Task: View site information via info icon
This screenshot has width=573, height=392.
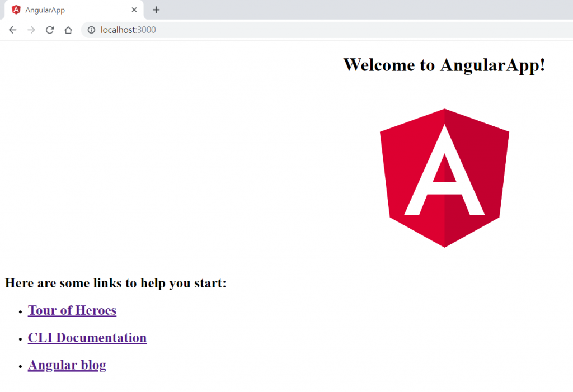Action: coord(91,30)
